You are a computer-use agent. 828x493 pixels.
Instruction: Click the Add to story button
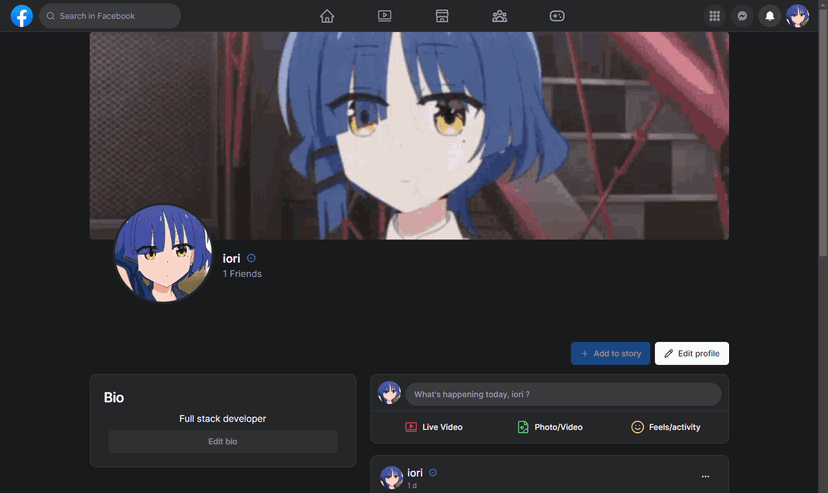(x=610, y=354)
